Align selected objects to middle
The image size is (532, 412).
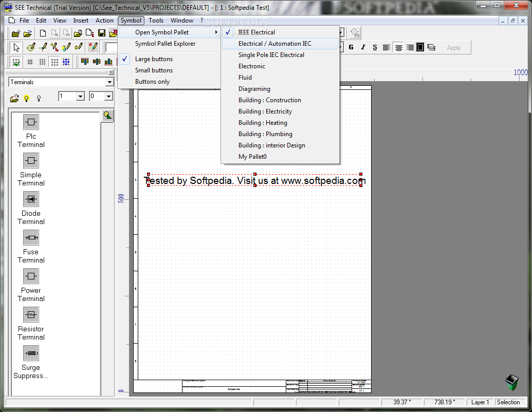tap(97, 62)
